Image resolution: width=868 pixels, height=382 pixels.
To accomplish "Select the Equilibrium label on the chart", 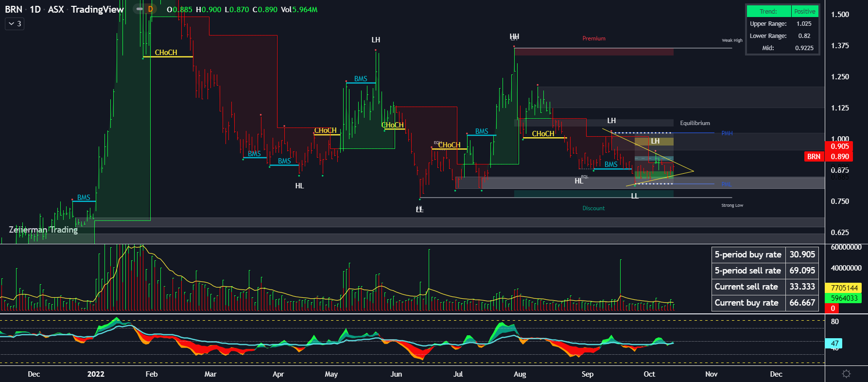I will pos(694,123).
